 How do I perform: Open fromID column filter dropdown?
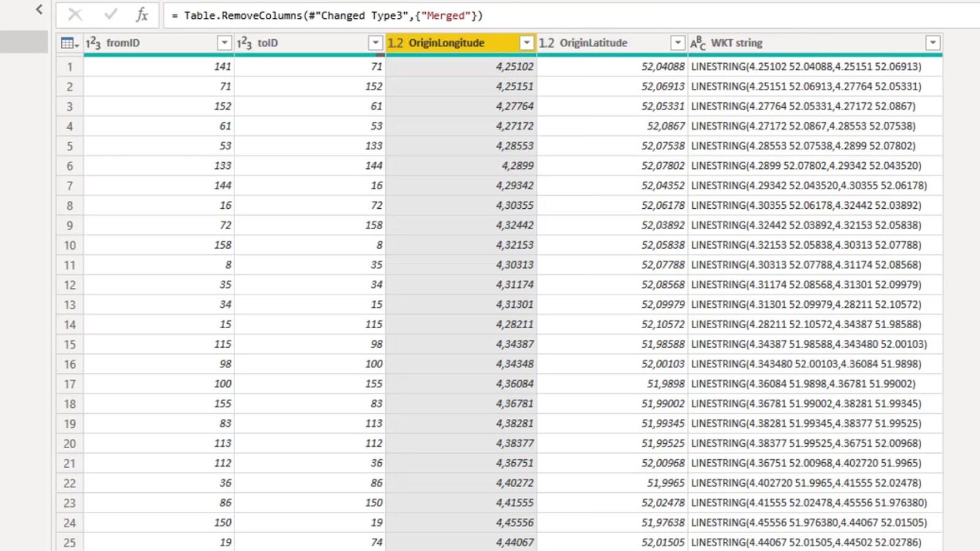[224, 43]
